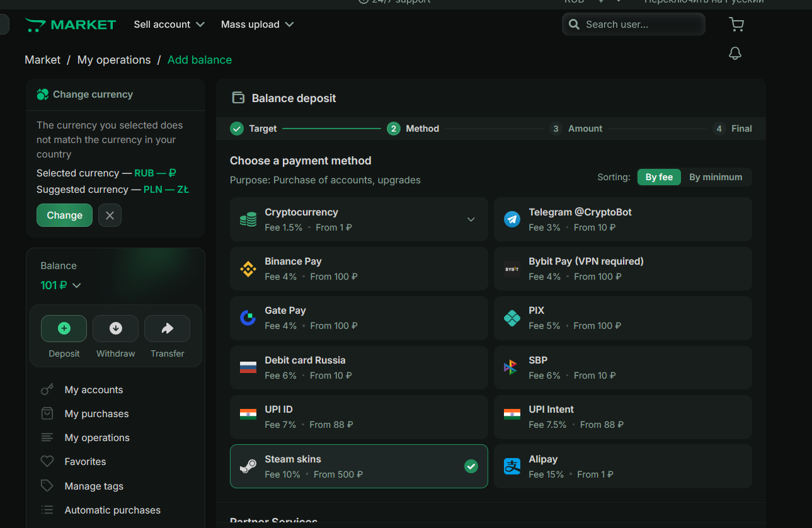The height and width of the screenshot is (528, 812).
Task: Click the UPI Intent India flag
Action: click(x=512, y=414)
